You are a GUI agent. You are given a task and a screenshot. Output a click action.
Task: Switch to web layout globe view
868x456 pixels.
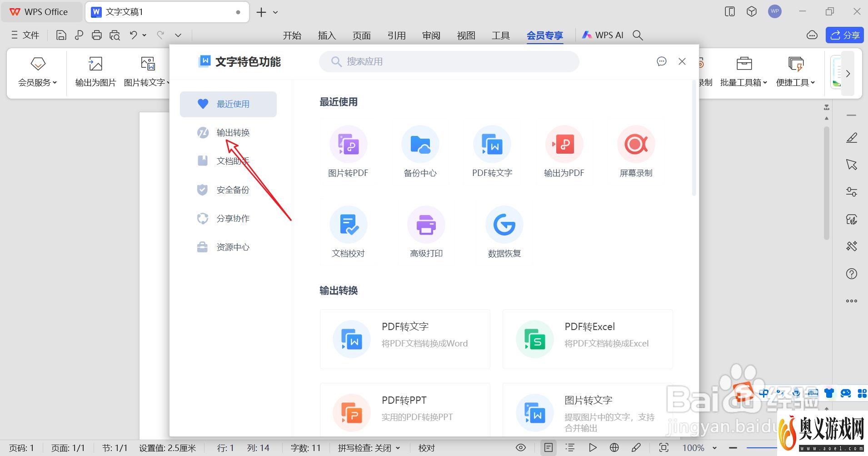click(614, 447)
